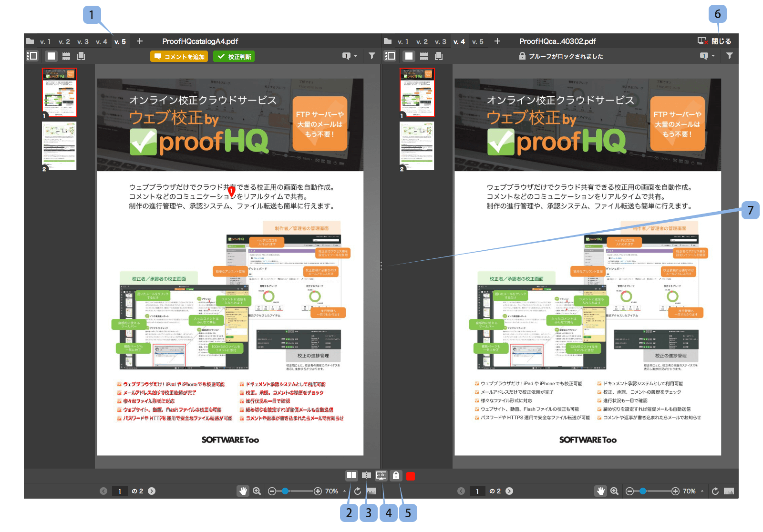Screen dimensions: 763x532
Task: Select the hand pan tool in right pane
Action: click(601, 491)
